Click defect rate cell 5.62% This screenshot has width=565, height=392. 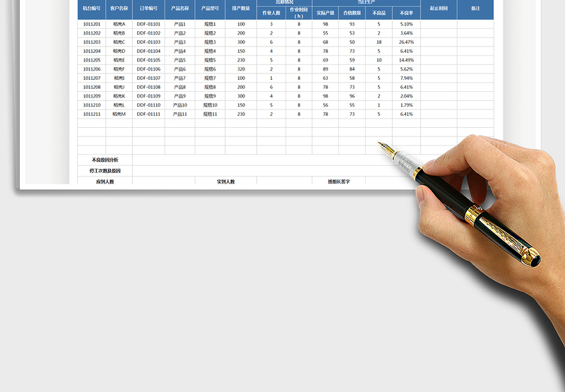tap(407, 69)
